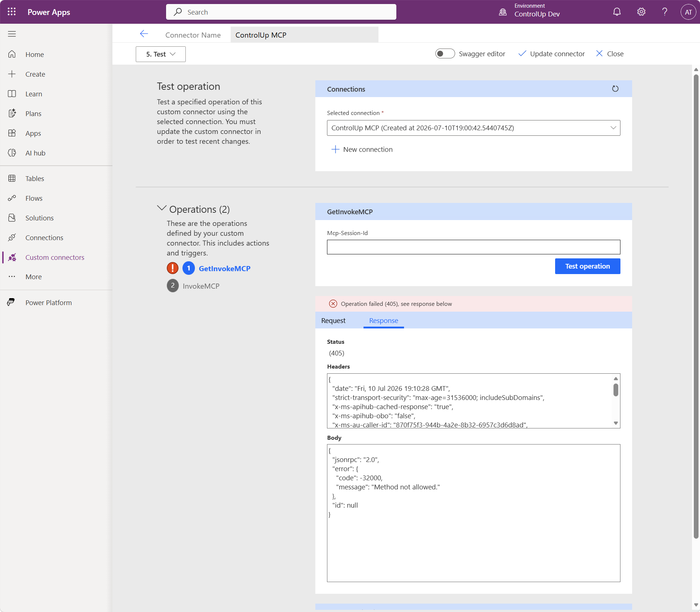
Task: Click the Learn book icon
Action: [12, 94]
